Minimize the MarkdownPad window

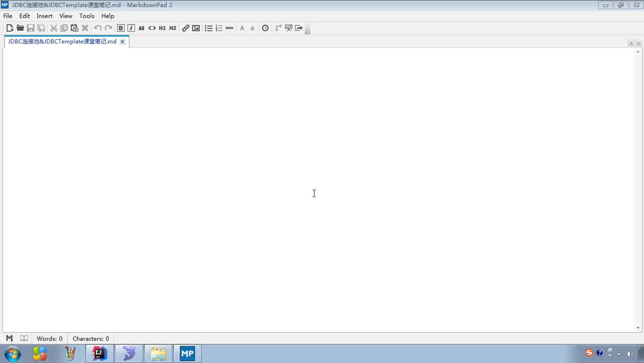[x=605, y=5]
